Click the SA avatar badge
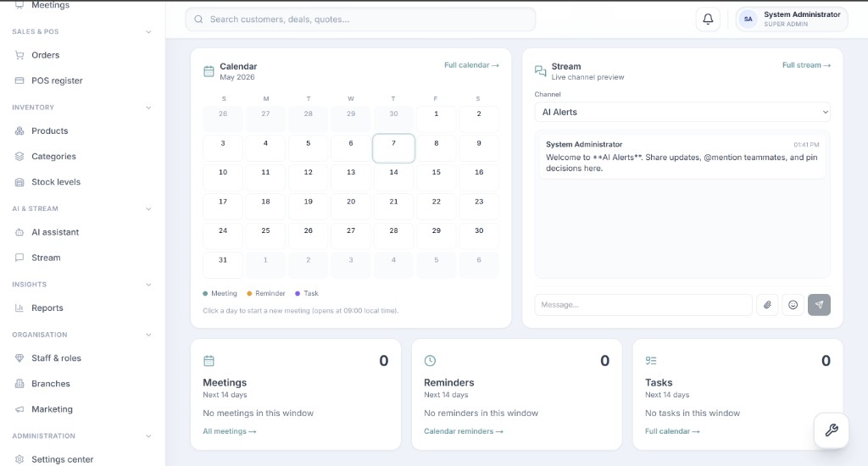This screenshot has width=868, height=466. (748, 19)
